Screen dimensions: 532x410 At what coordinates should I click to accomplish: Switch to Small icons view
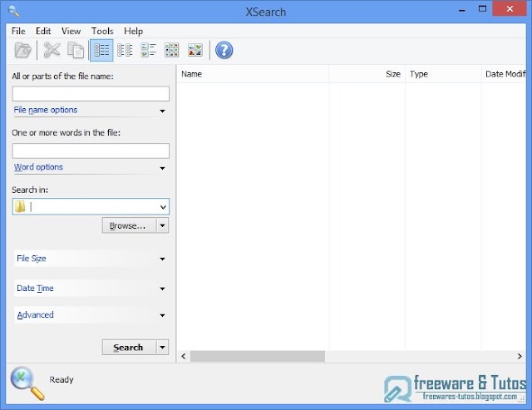[172, 50]
